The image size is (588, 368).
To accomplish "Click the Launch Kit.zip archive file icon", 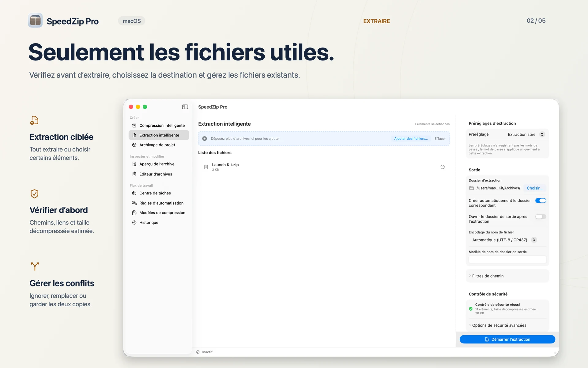I will [x=206, y=167].
